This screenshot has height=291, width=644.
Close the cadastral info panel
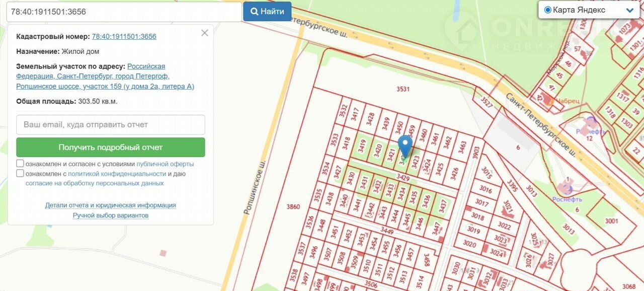pyautogui.click(x=204, y=33)
